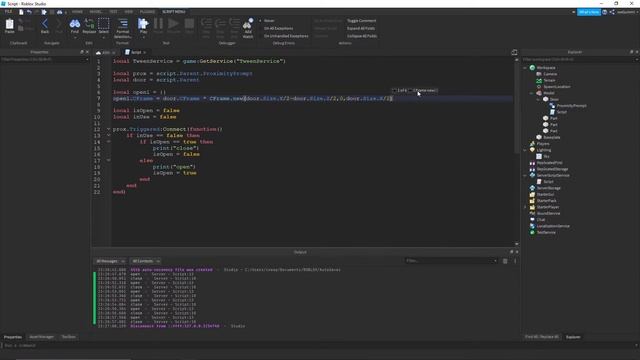This screenshot has width=640, height=360.
Task: Click the Output filter input field
Action: (451, 261)
